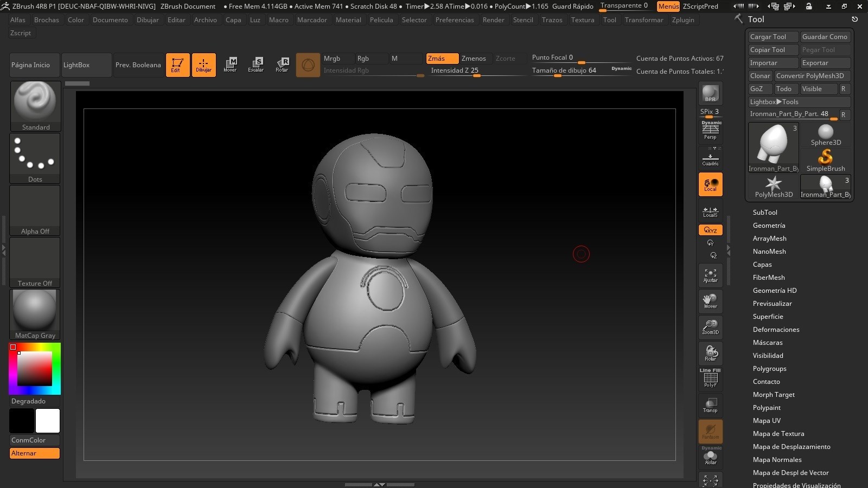
Task: Click the Mover hand navigation icon
Action: (710, 301)
